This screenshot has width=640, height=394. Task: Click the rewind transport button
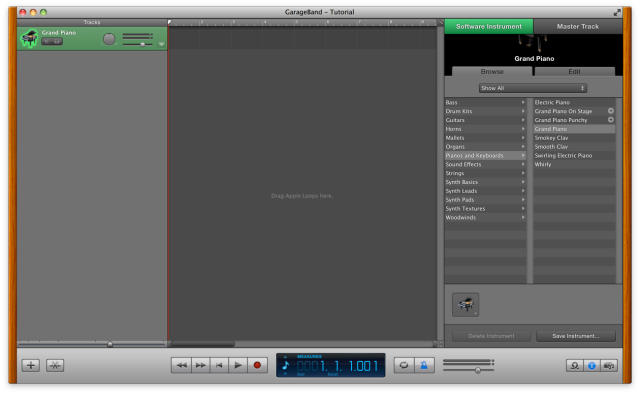click(x=181, y=365)
